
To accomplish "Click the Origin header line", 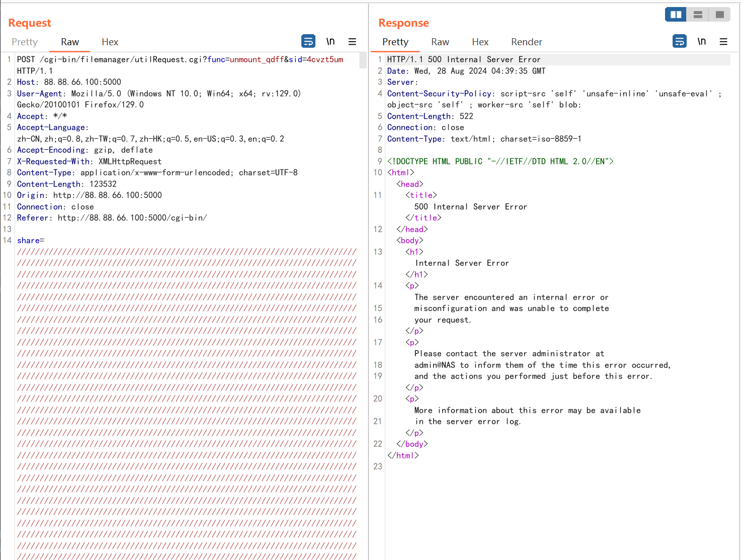I will click(x=90, y=195).
